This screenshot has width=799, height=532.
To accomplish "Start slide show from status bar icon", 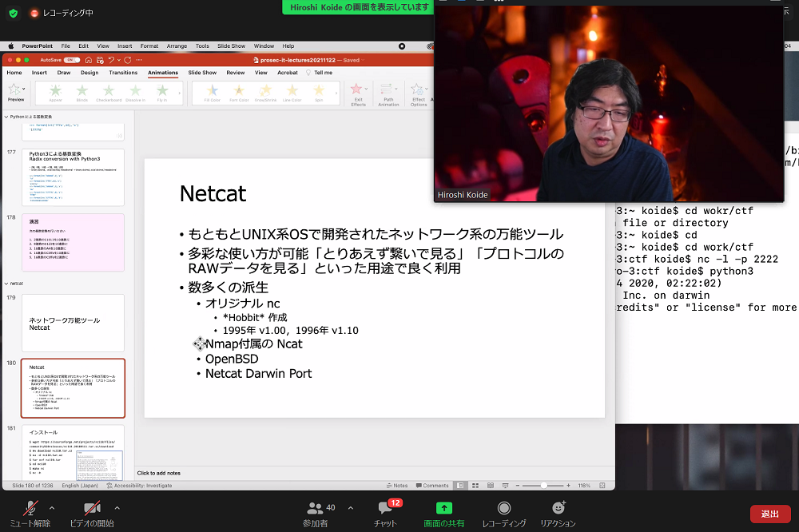I will click(x=505, y=486).
